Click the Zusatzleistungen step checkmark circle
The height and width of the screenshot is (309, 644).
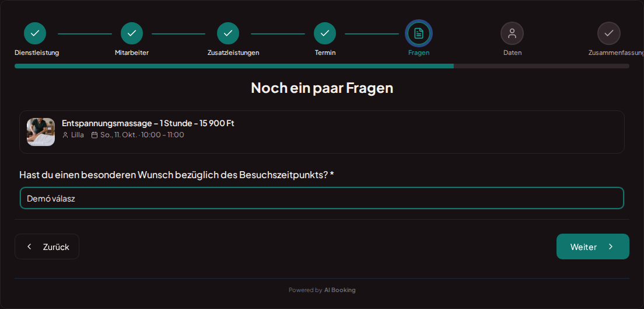228,33
